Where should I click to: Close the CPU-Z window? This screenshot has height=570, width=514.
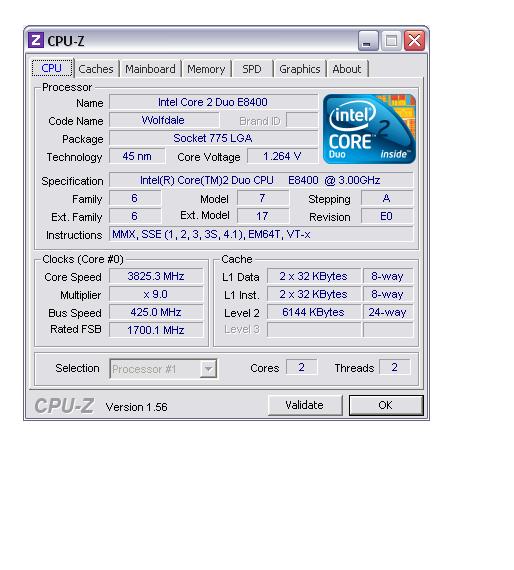pyautogui.click(x=414, y=41)
